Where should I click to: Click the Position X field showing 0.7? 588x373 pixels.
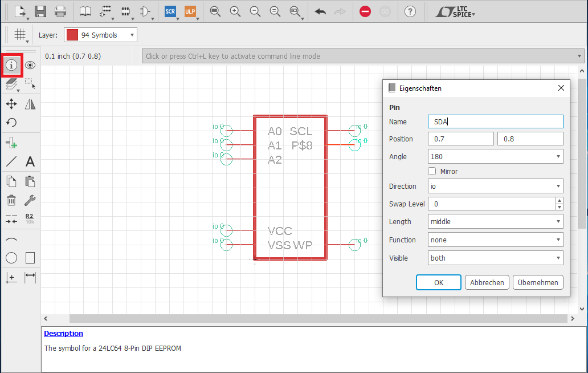point(460,139)
